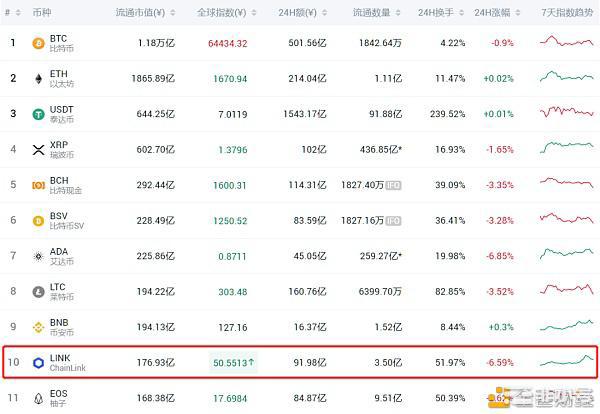Open the BNB 币安币 coin link
This screenshot has width=600, height=414.
click(61, 327)
